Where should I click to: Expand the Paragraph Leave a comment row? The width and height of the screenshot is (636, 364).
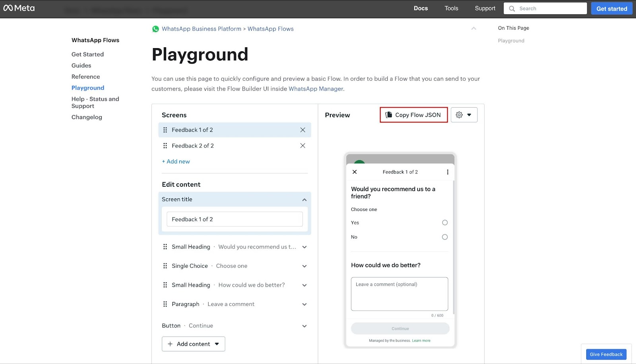(x=304, y=304)
